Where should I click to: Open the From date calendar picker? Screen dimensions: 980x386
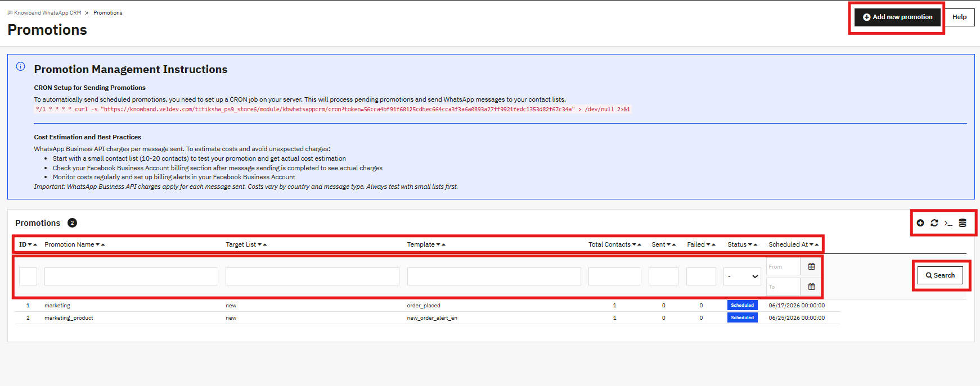[x=811, y=266]
